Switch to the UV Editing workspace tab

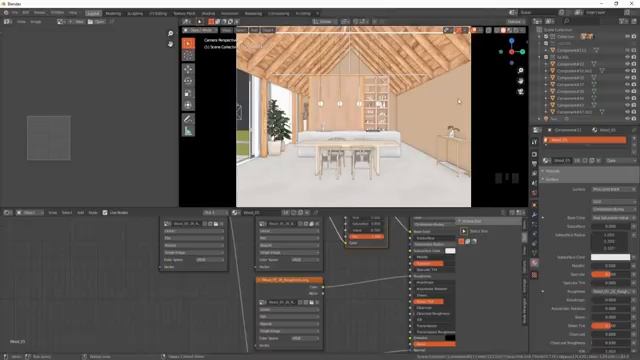click(158, 13)
